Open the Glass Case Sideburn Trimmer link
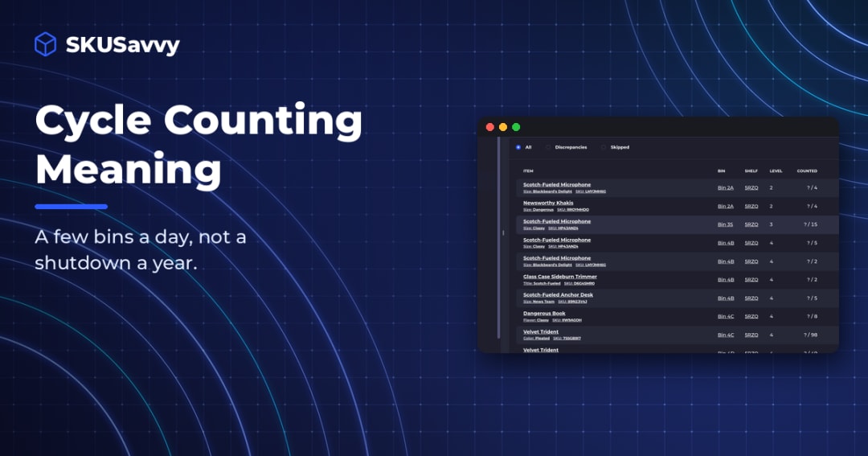The width and height of the screenshot is (868, 456). 559,277
